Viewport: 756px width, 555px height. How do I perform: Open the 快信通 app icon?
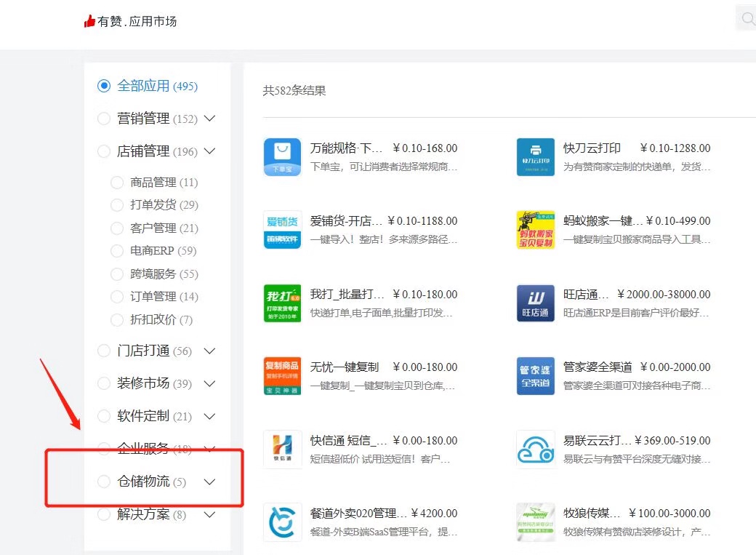pyautogui.click(x=283, y=450)
